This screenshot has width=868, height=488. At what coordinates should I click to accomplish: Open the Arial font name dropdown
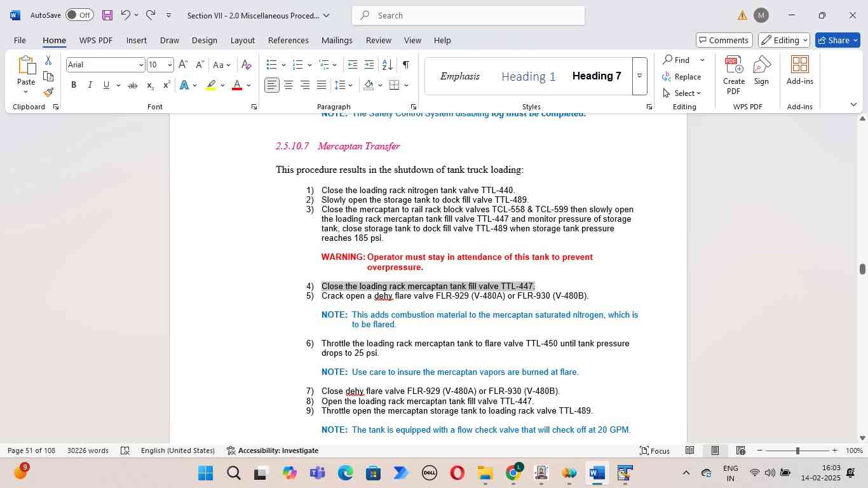[141, 65]
